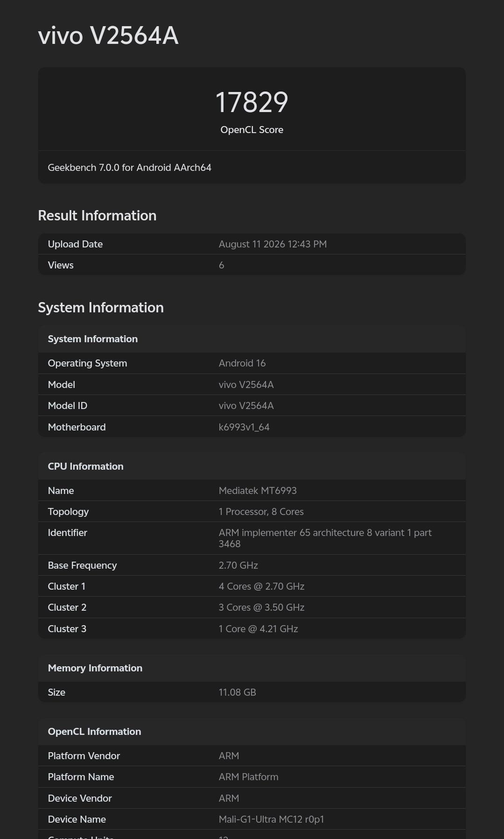The height and width of the screenshot is (839, 504).
Task: Click the memory Size label
Action: click(x=56, y=692)
